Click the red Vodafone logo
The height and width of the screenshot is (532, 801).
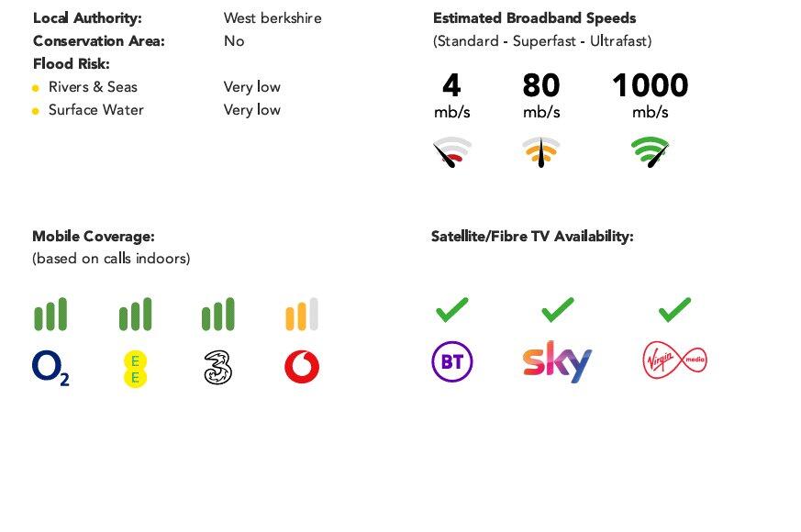pos(302,368)
